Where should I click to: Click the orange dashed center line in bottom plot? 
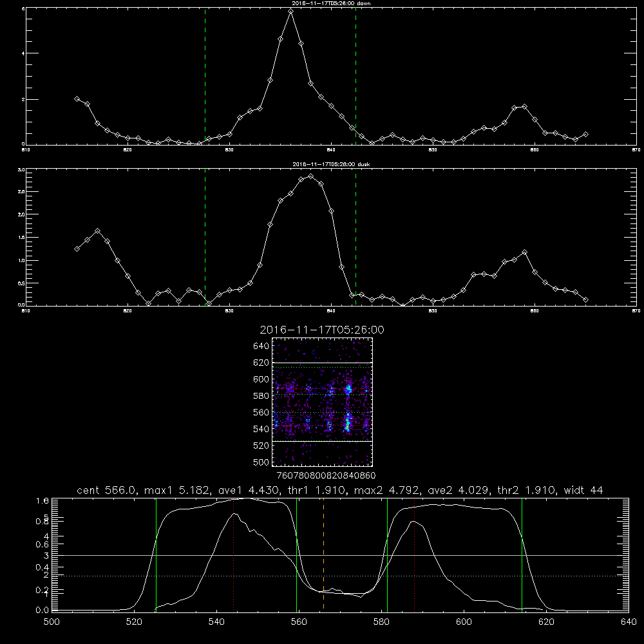click(x=324, y=554)
